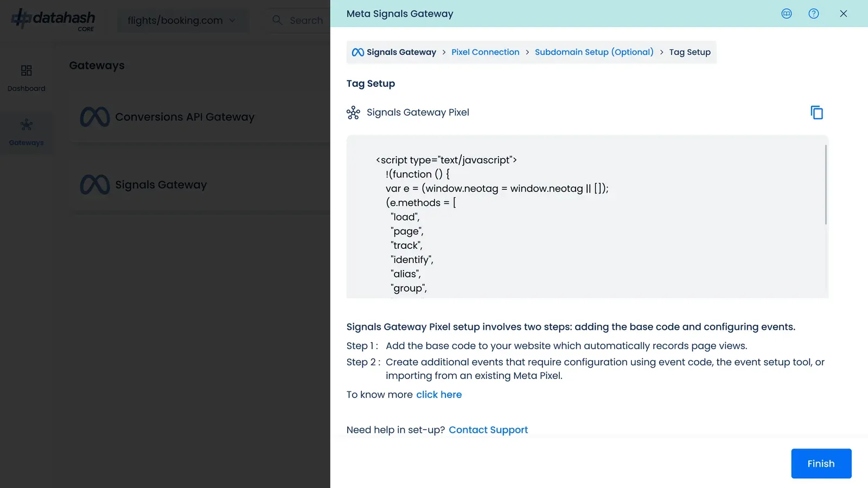This screenshot has height=488, width=868.
Task: Open the help question mark icon
Action: click(x=814, y=14)
